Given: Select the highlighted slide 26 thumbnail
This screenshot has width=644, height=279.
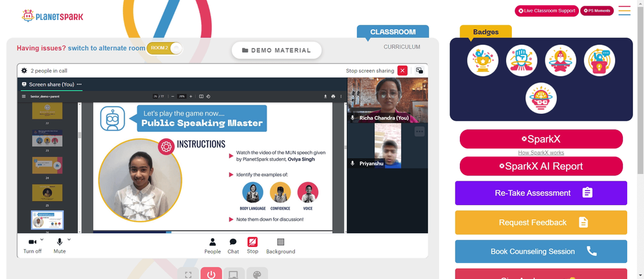Looking at the screenshot, I should click(47, 220).
